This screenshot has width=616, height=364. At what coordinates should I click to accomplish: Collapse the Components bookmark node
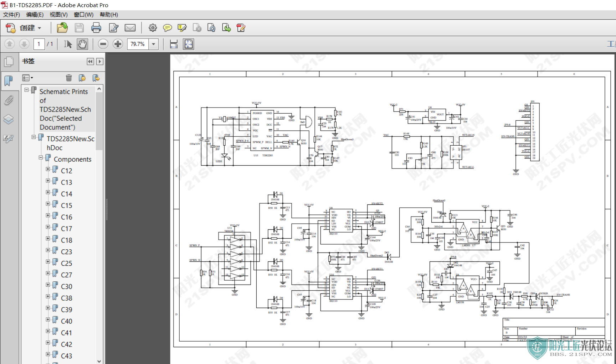(41, 157)
